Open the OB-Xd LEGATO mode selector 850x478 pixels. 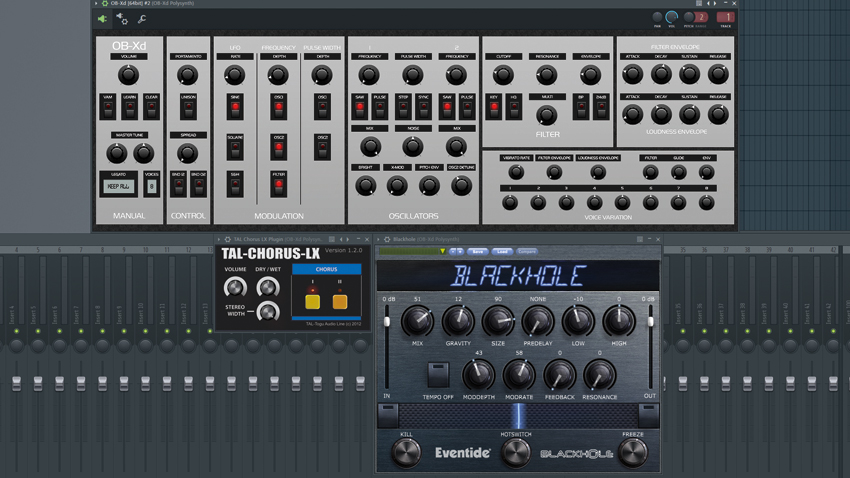tap(119, 186)
